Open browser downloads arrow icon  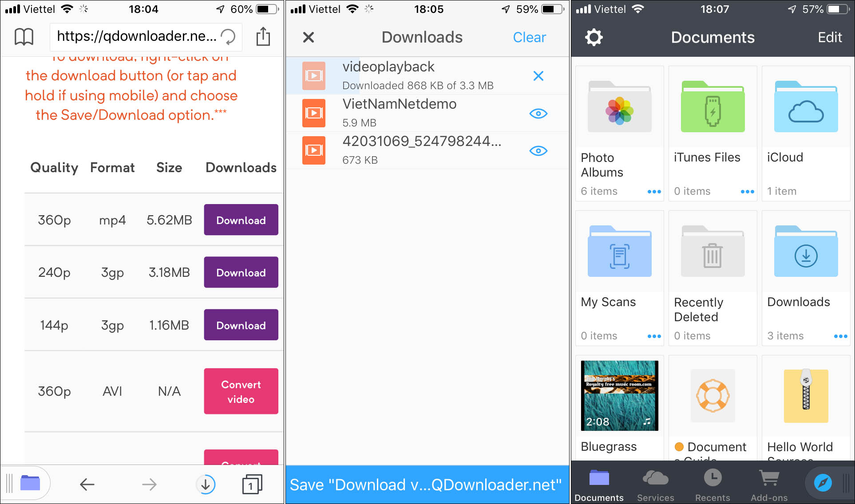click(x=206, y=484)
